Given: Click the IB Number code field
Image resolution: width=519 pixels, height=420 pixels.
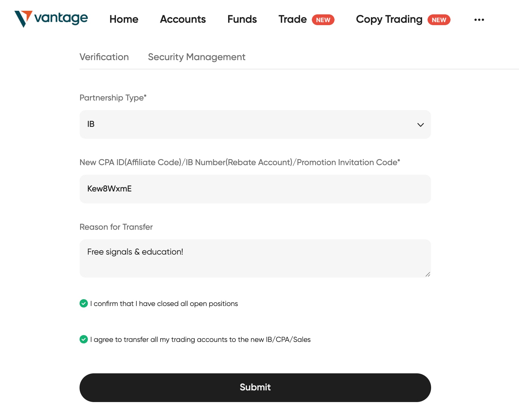Looking at the screenshot, I should point(255,189).
